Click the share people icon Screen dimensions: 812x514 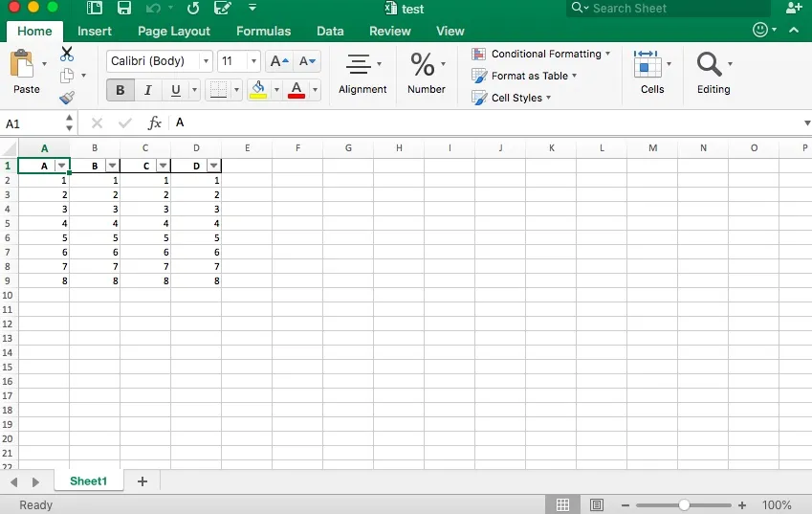coord(794,8)
